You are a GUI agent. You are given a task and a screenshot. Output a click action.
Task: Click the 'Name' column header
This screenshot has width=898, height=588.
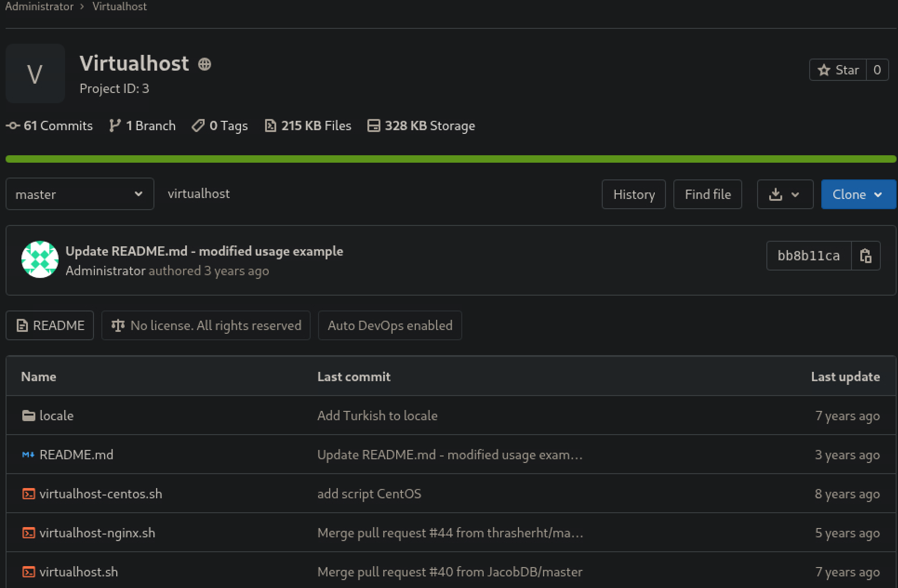[x=39, y=377]
